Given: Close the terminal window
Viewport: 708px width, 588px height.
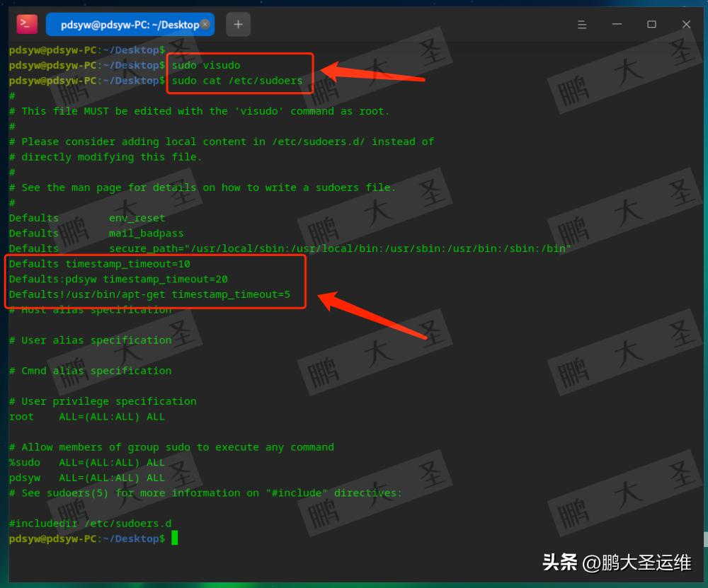Looking at the screenshot, I should point(686,24).
